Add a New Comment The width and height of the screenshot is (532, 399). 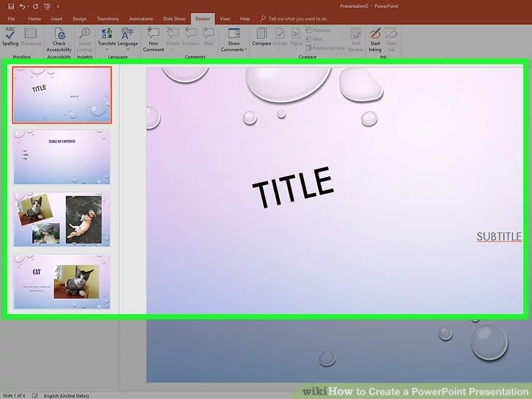[x=153, y=38]
